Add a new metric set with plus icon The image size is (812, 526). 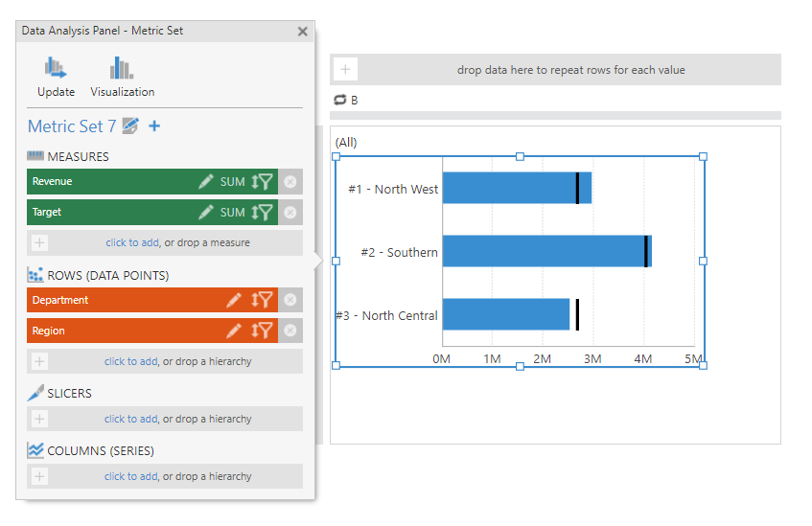pos(154,126)
